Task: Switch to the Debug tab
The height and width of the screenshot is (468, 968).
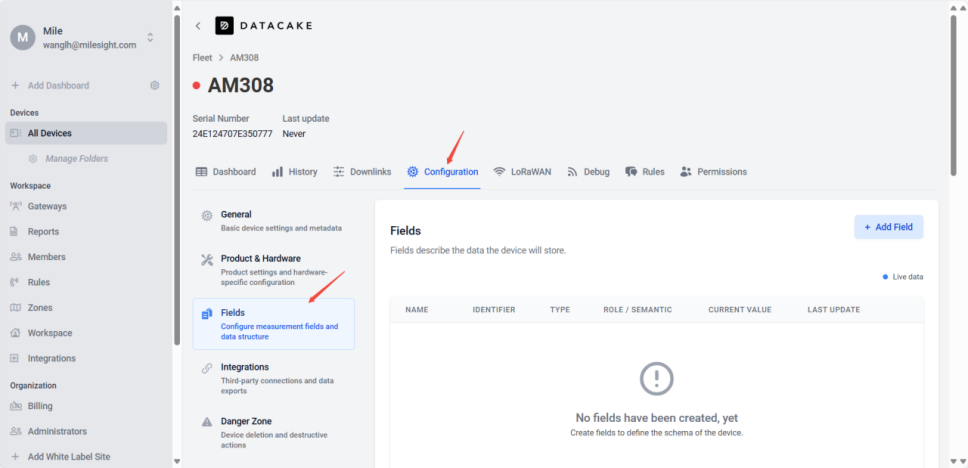Action: point(588,172)
